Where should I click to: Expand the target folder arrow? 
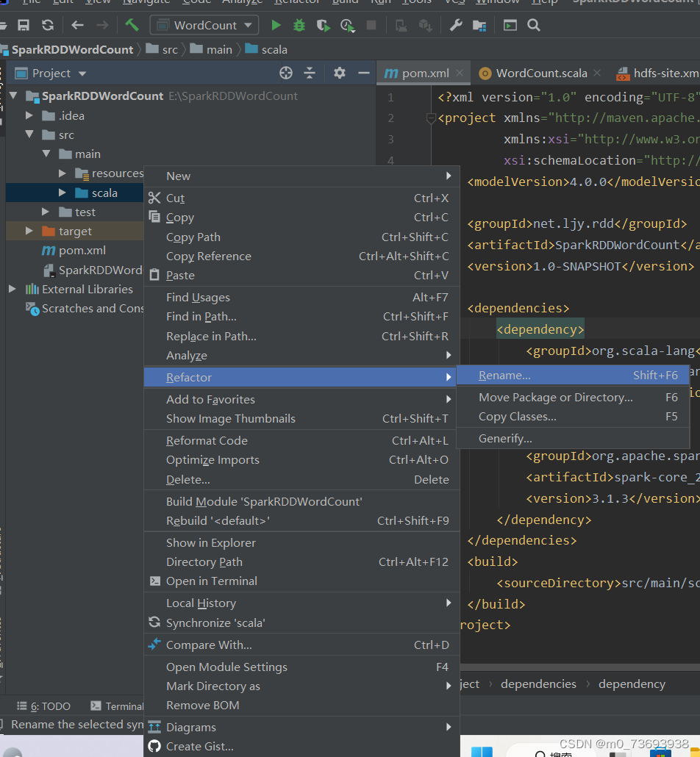click(x=29, y=232)
